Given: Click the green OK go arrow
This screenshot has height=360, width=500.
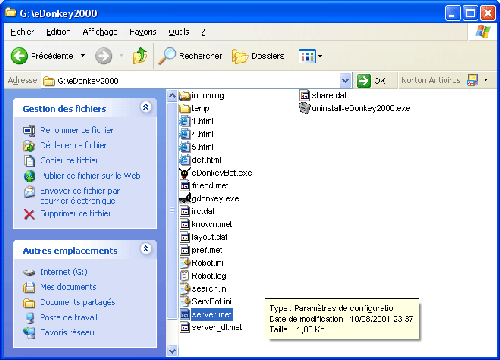Looking at the screenshot, I should [364, 81].
